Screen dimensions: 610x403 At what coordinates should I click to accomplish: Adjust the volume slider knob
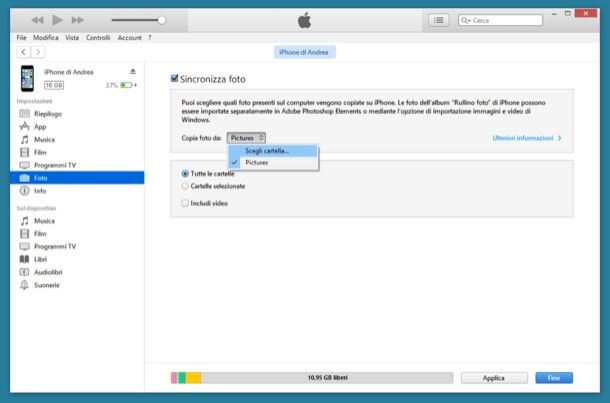pos(161,20)
